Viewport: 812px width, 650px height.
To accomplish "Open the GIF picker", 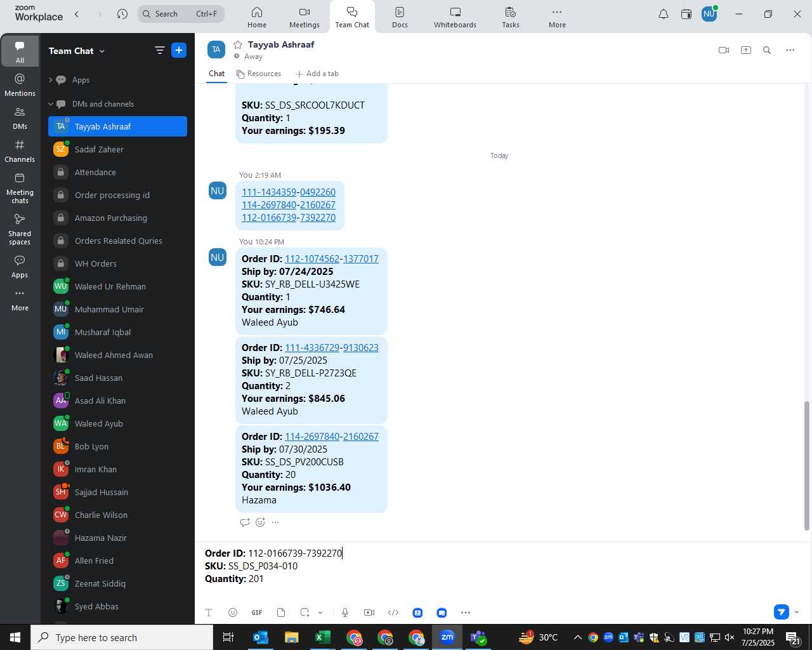I will [257, 613].
